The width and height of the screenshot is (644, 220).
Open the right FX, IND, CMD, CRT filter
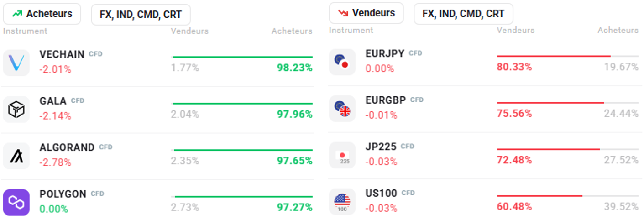coord(463,14)
